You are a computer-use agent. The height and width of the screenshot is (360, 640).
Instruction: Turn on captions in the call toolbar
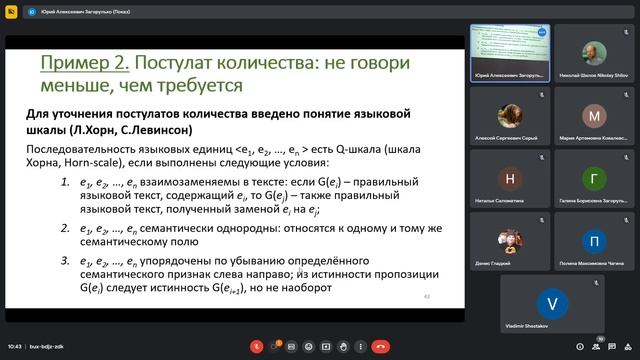pos(291,347)
